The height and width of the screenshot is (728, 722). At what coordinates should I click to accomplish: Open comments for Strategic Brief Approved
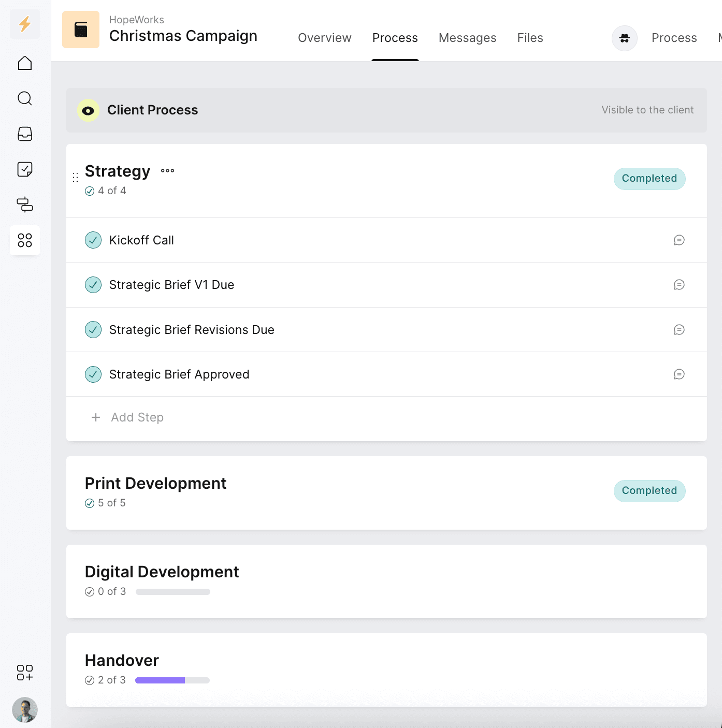(x=679, y=374)
